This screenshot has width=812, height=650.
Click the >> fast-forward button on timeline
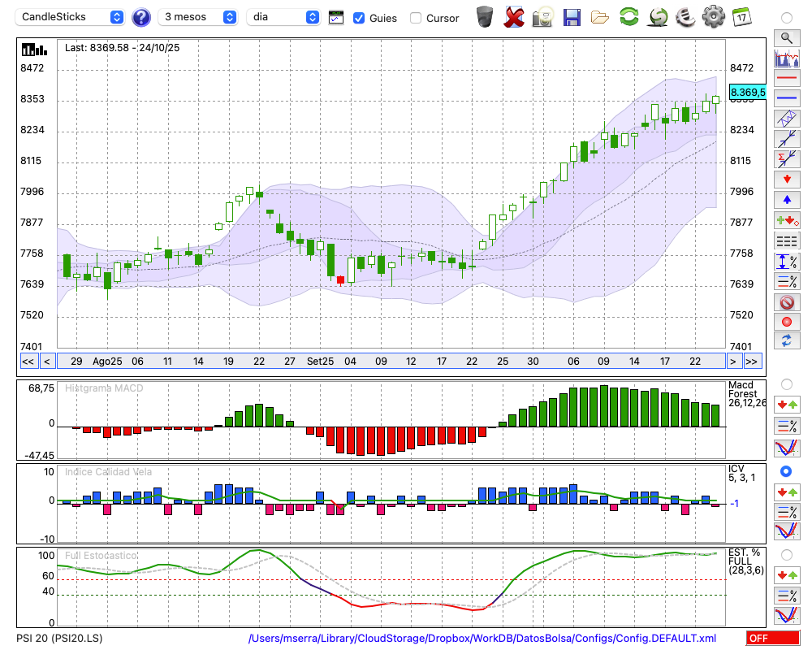point(752,362)
